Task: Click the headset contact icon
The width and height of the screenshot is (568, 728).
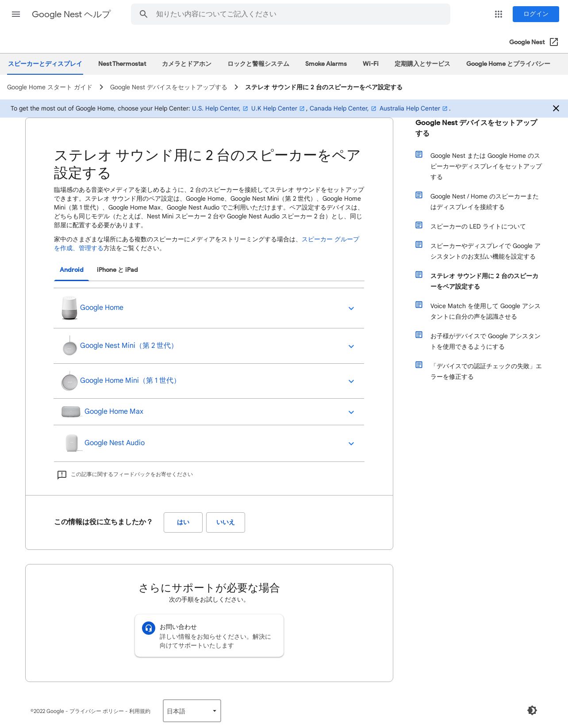Action: 149,628
